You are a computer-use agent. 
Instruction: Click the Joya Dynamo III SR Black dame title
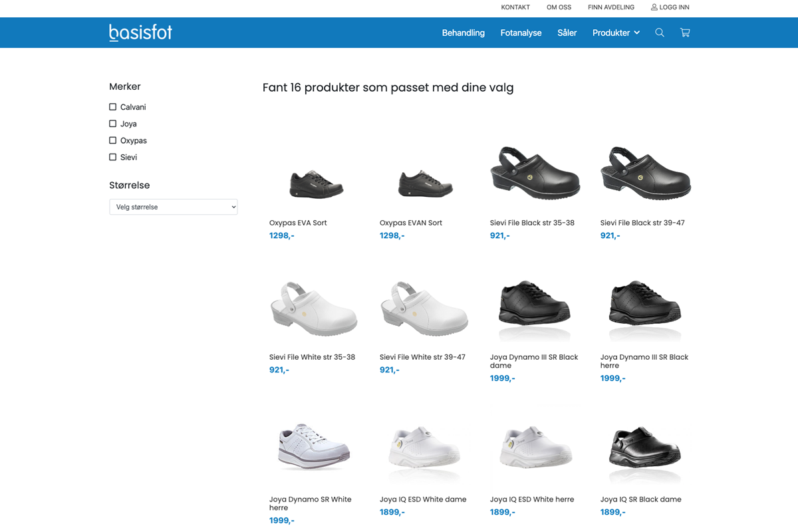pyautogui.click(x=534, y=361)
